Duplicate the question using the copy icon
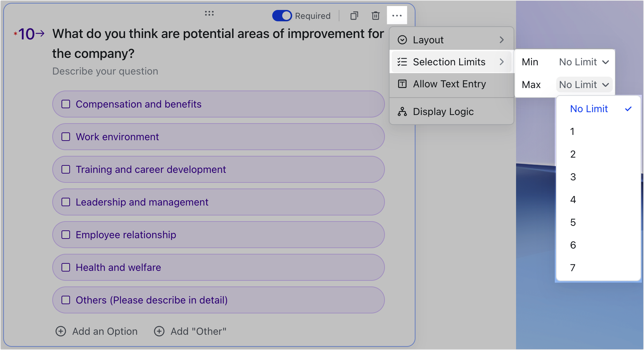The width and height of the screenshot is (644, 350). coord(354,16)
